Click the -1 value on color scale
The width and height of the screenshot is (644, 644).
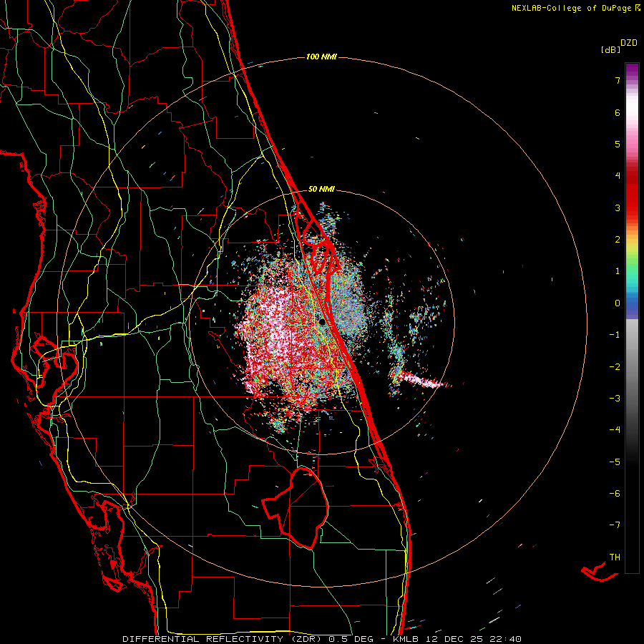615,335
